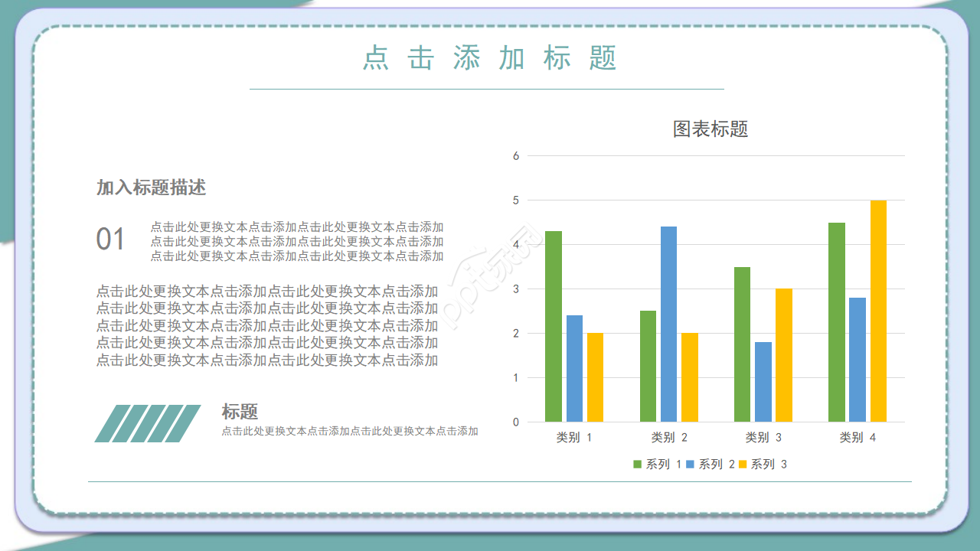Click the axis value 6 on the chart
This screenshot has height=551, width=980.
(518, 155)
